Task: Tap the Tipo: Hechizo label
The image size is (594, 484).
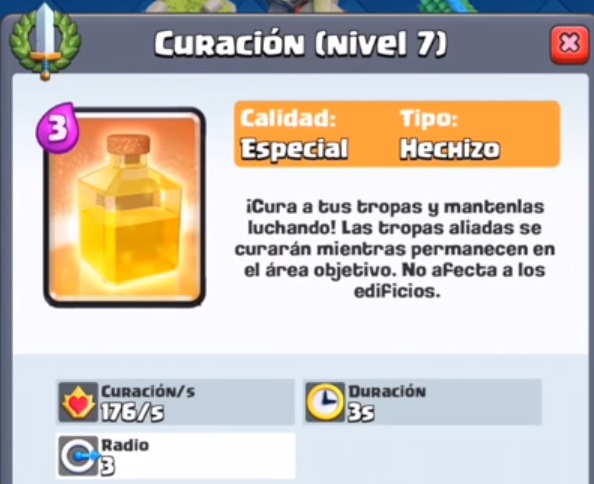Action: click(450, 133)
